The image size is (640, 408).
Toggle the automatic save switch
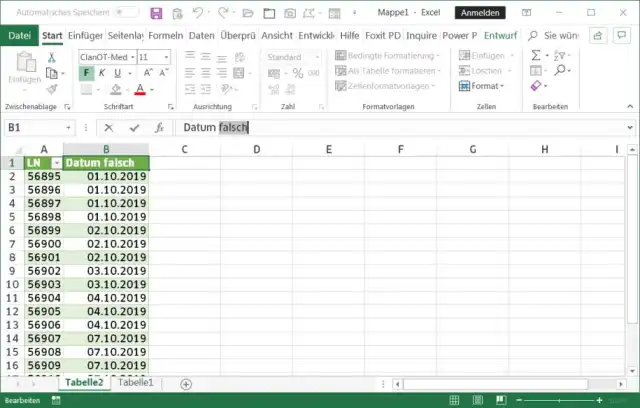[125, 13]
